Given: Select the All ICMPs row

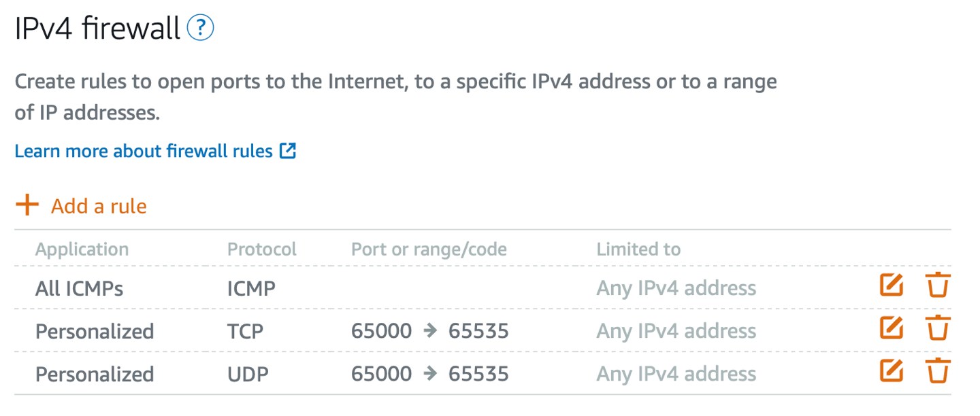Looking at the screenshot, I should click(x=80, y=288).
